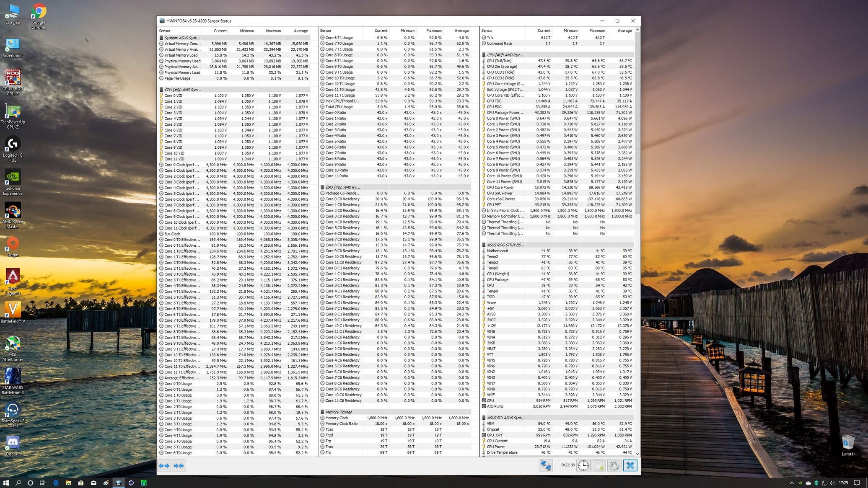Close sensors with the blue X button
This screenshot has height=488, width=868.
pyautogui.click(x=630, y=465)
